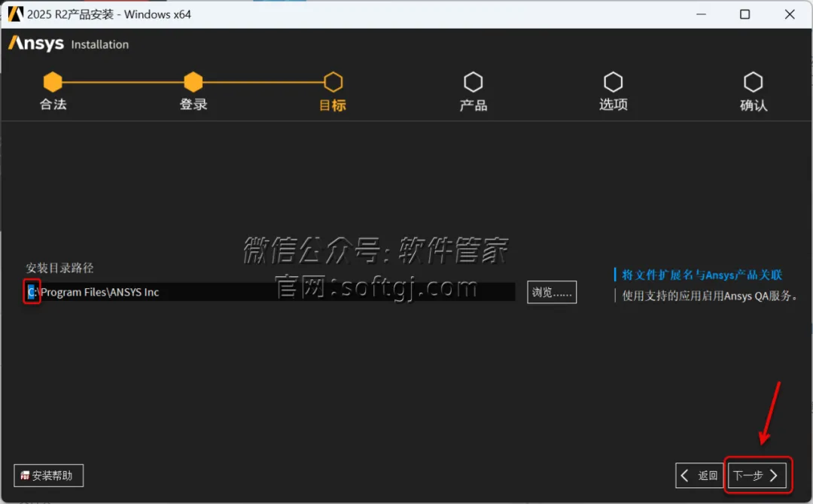Click the 选项 step label text
Image resolution: width=813 pixels, height=504 pixels.
(614, 105)
